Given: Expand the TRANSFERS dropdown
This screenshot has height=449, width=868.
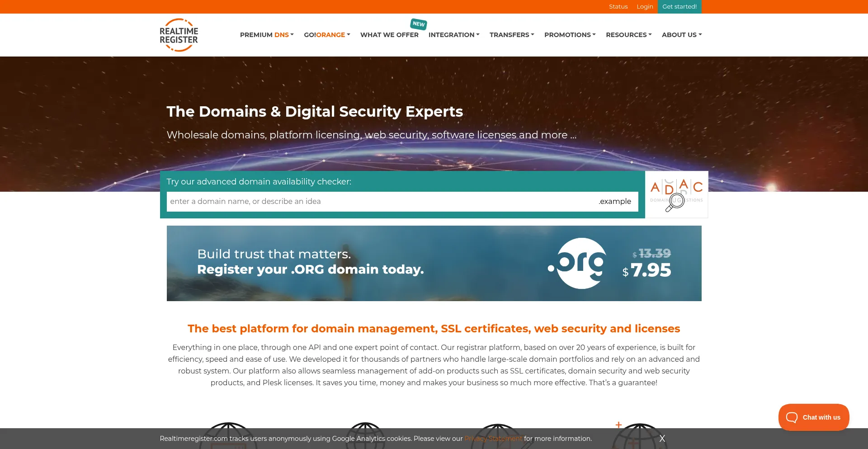Looking at the screenshot, I should pos(511,35).
